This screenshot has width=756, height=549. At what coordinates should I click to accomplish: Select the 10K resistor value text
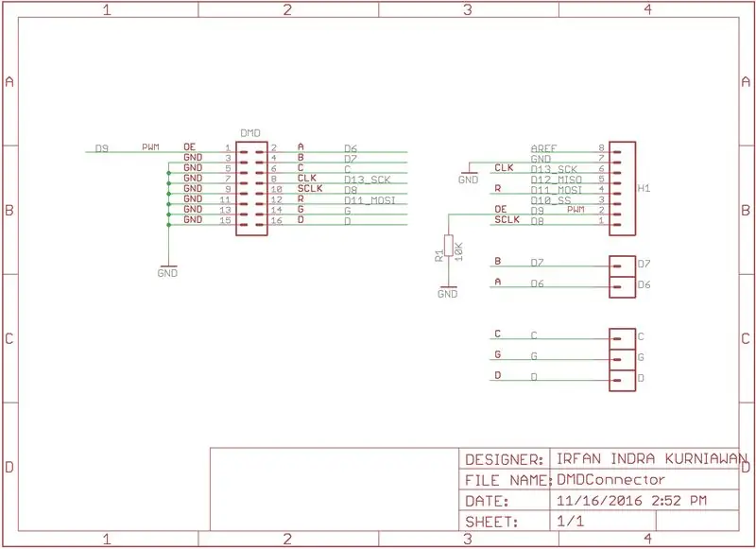coord(458,252)
